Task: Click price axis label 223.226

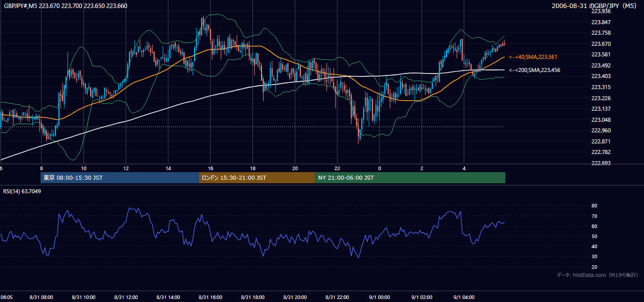Action: click(601, 98)
